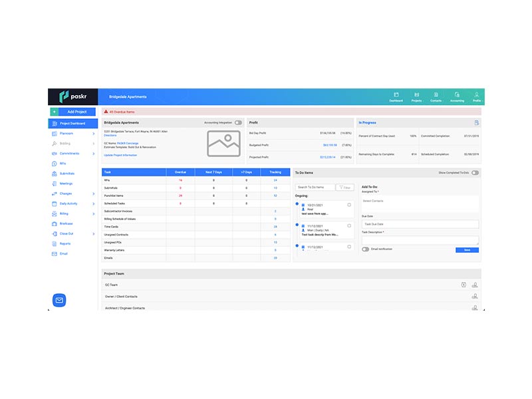
Task: Select the Meetings sidebar menu item
Action: pyautogui.click(x=73, y=184)
